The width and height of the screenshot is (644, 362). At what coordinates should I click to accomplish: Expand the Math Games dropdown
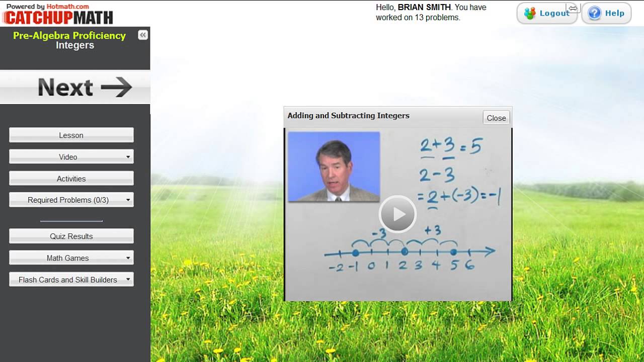[71, 258]
